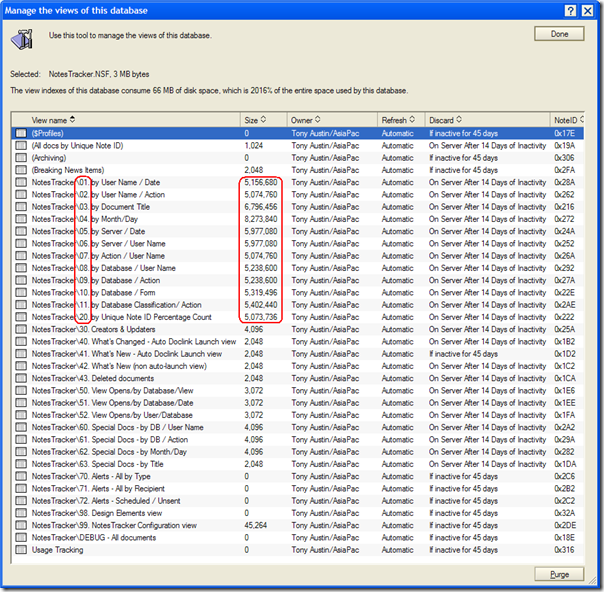Click the Purge button
The image size is (604, 592).
559,574
